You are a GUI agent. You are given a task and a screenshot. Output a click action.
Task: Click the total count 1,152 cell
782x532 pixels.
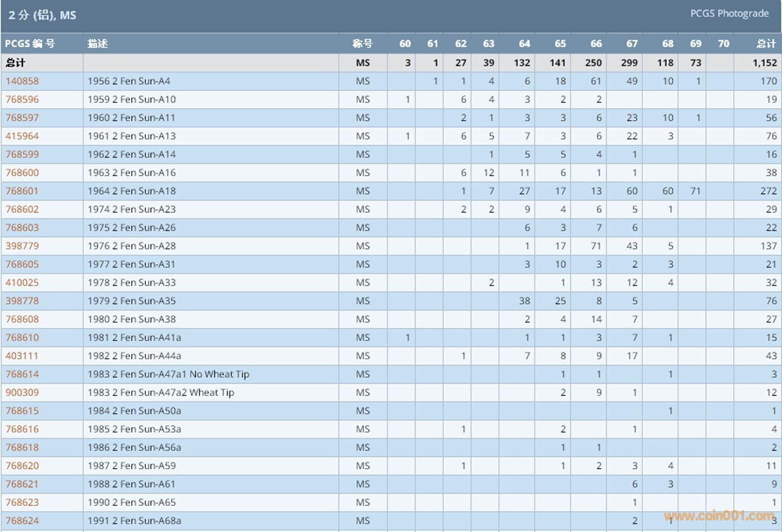pos(764,63)
